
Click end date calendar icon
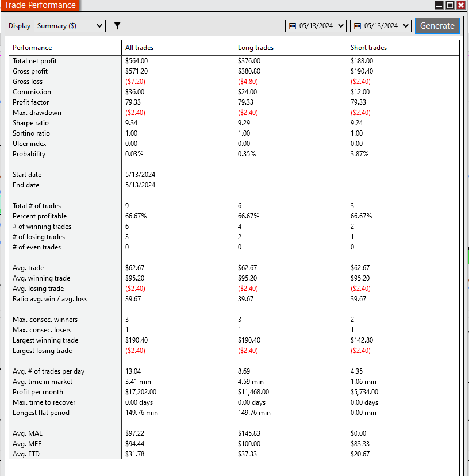click(357, 26)
